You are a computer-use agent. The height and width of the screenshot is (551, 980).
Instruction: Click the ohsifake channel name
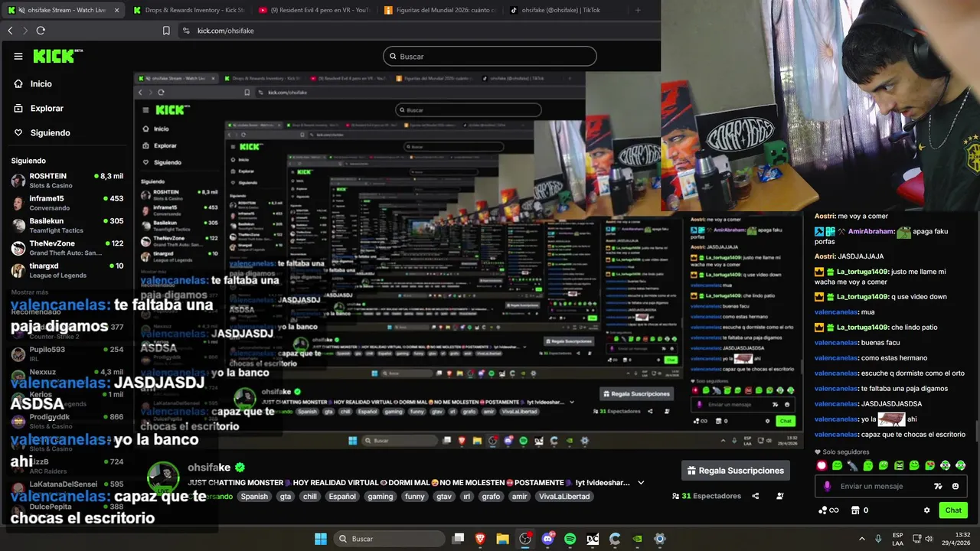tap(209, 468)
